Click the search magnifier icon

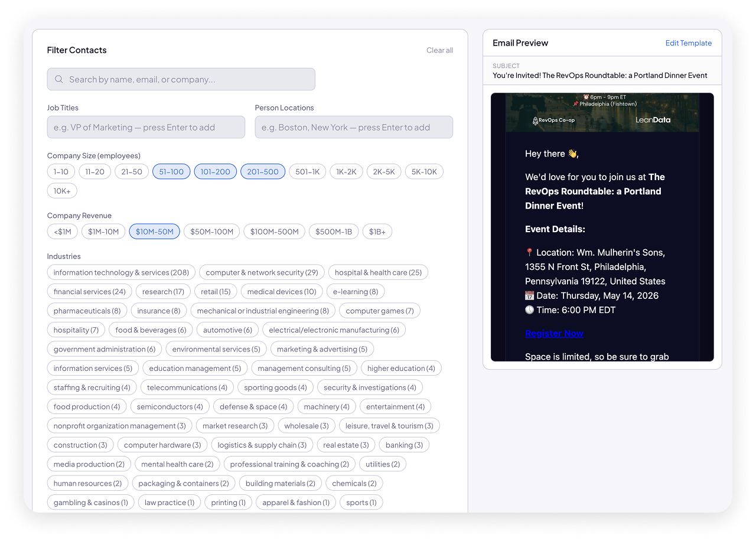(58, 79)
